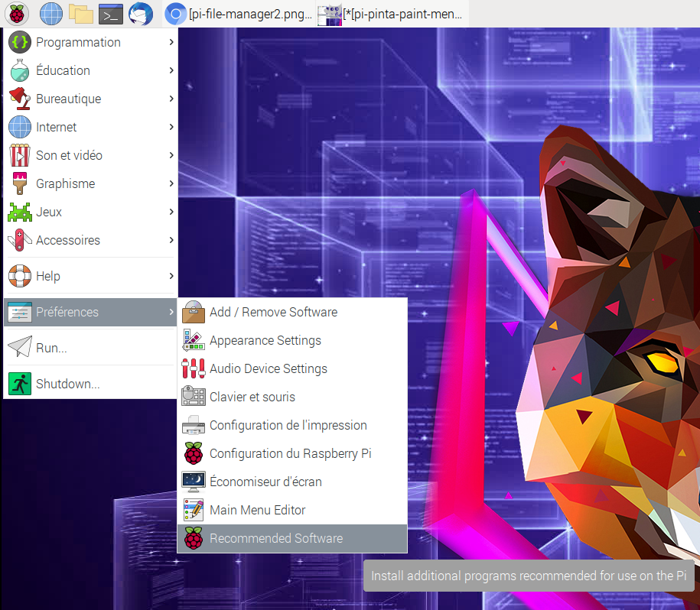
Task: Click the printer icon for Configuration de l'impression
Action: pos(194,425)
